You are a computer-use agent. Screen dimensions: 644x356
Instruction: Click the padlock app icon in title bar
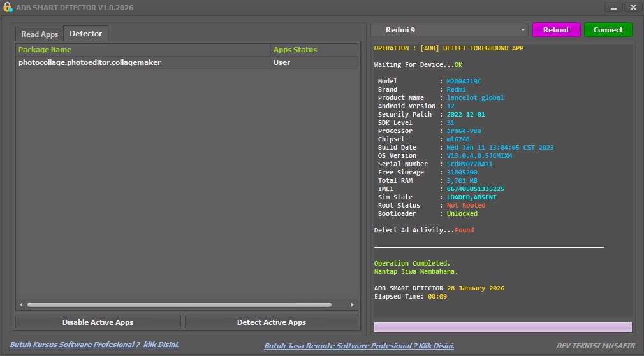point(8,8)
